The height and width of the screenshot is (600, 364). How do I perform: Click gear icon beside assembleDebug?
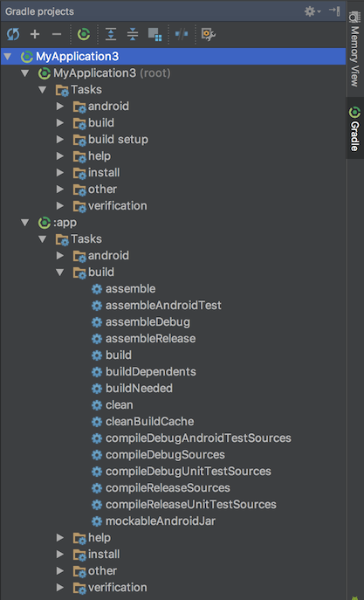pyautogui.click(x=97, y=321)
